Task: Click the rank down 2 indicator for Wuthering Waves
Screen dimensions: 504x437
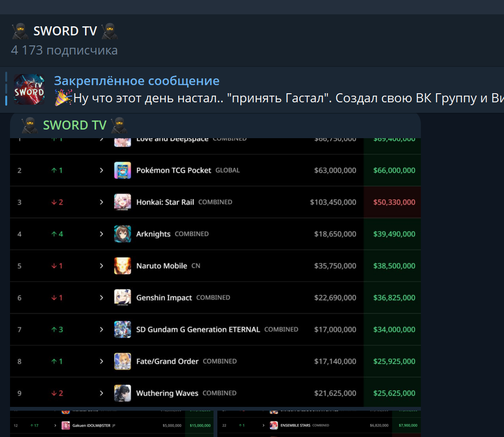Action: pos(57,393)
